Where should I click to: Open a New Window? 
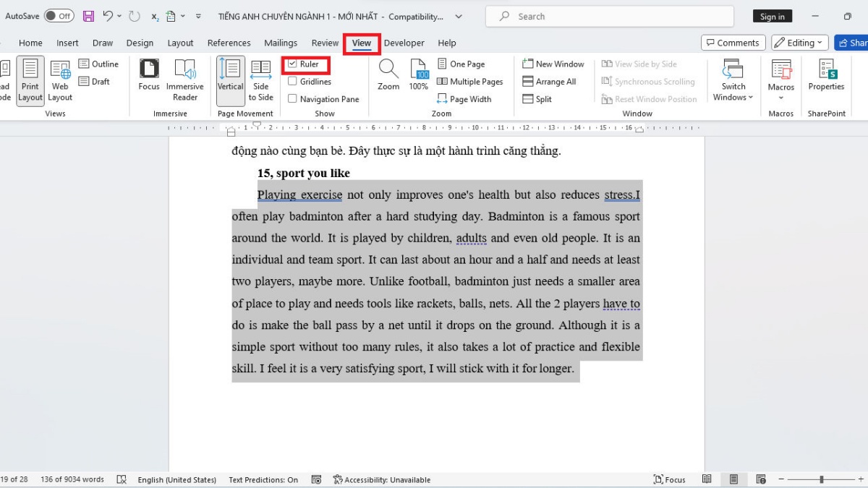click(553, 64)
